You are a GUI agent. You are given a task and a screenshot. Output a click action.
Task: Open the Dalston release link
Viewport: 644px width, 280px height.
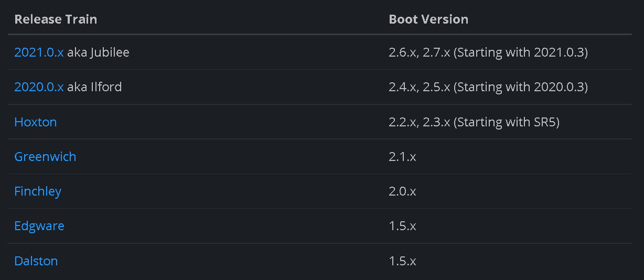pyautogui.click(x=36, y=261)
